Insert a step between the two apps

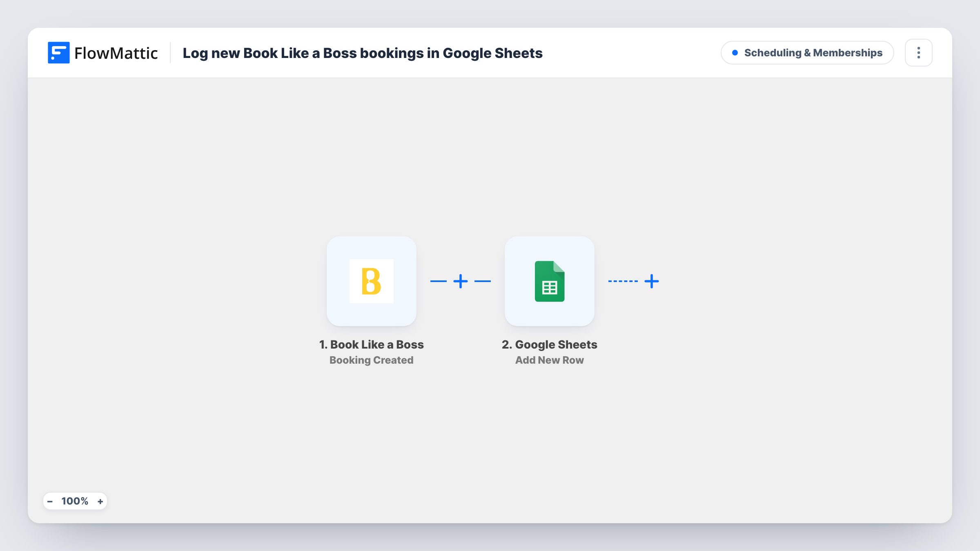tap(461, 281)
